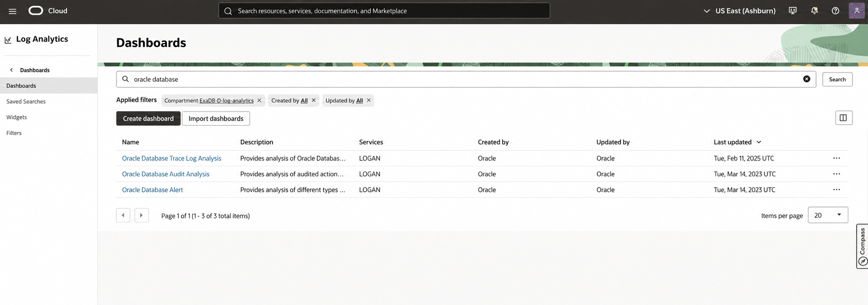868x305 pixels.
Task: Remove the Created by All filter
Action: tap(314, 100)
